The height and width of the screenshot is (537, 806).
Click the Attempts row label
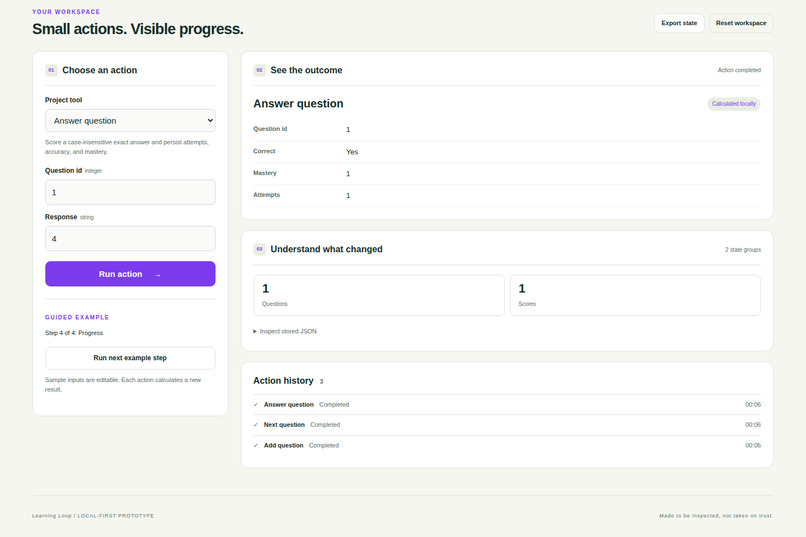(266, 195)
